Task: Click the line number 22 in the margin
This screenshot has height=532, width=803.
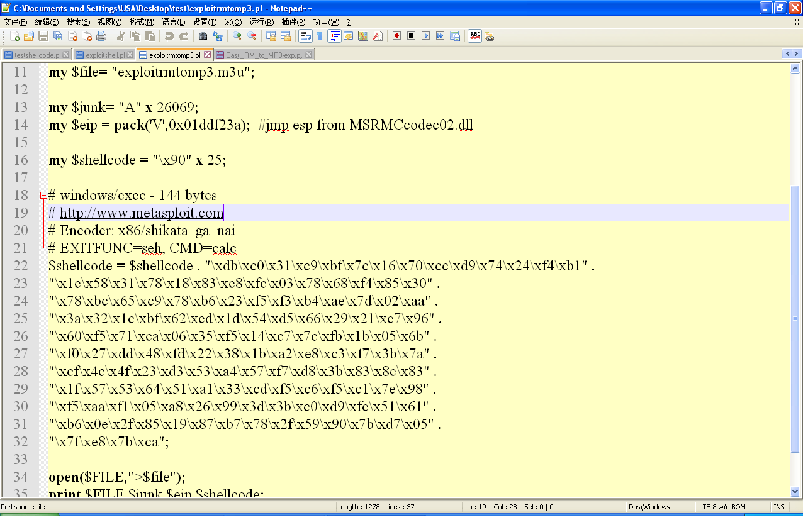Action: pos(21,265)
